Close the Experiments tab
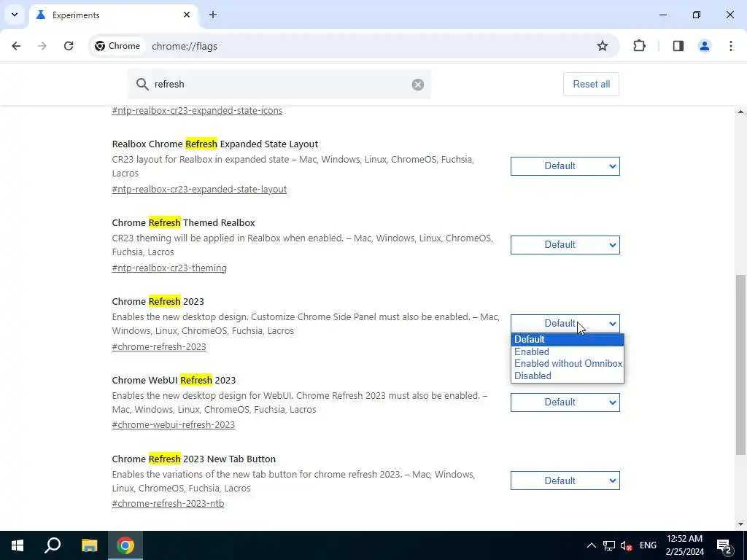Viewport: 747px width, 560px height. [187, 15]
